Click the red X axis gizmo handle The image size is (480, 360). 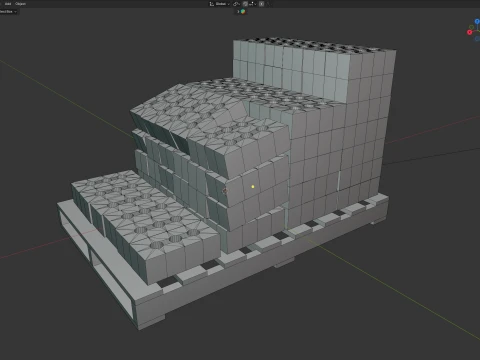pos(470,32)
